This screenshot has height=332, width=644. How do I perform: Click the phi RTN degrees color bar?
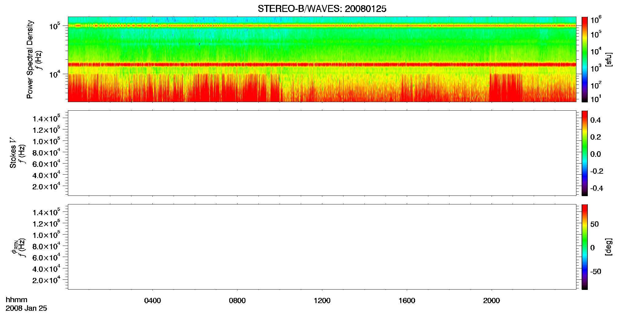(584, 247)
